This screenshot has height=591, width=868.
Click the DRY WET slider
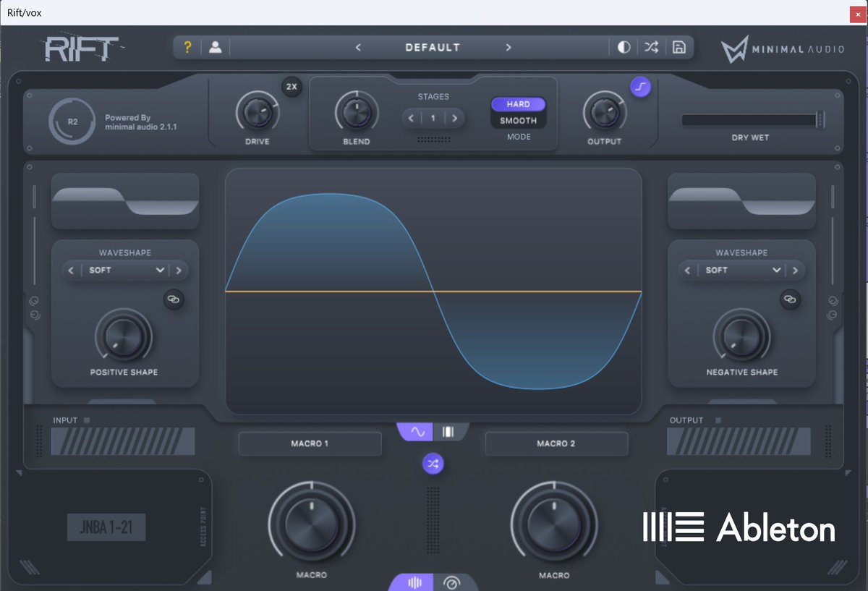click(x=753, y=120)
